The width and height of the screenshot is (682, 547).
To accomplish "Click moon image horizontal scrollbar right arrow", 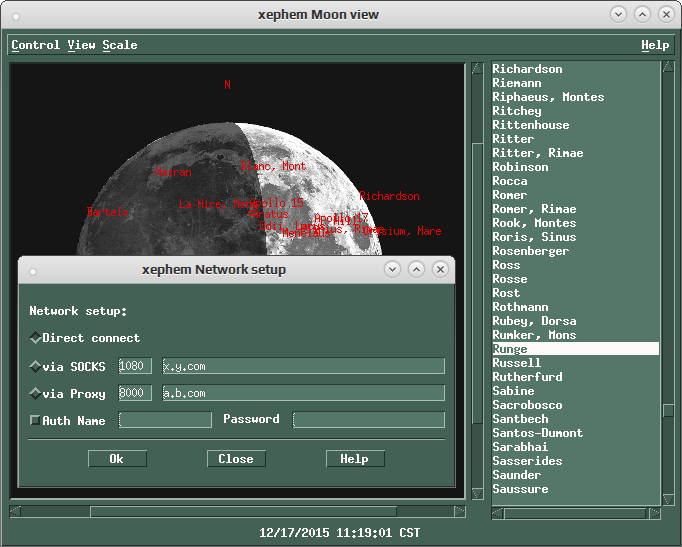I will pyautogui.click(x=460, y=511).
